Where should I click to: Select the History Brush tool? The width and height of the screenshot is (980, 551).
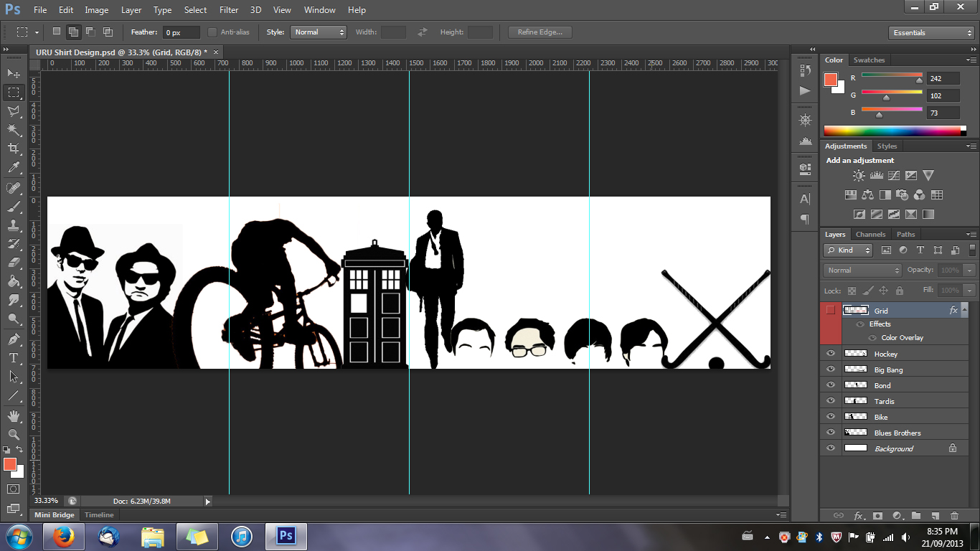tap(14, 244)
